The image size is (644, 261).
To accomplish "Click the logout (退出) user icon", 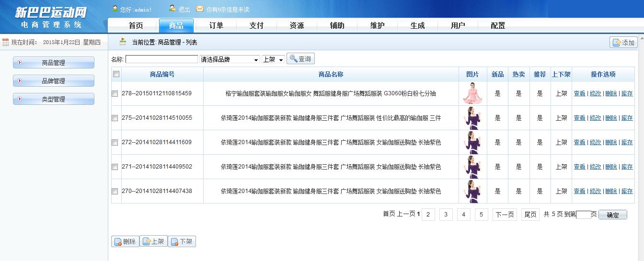I will pyautogui.click(x=172, y=9).
